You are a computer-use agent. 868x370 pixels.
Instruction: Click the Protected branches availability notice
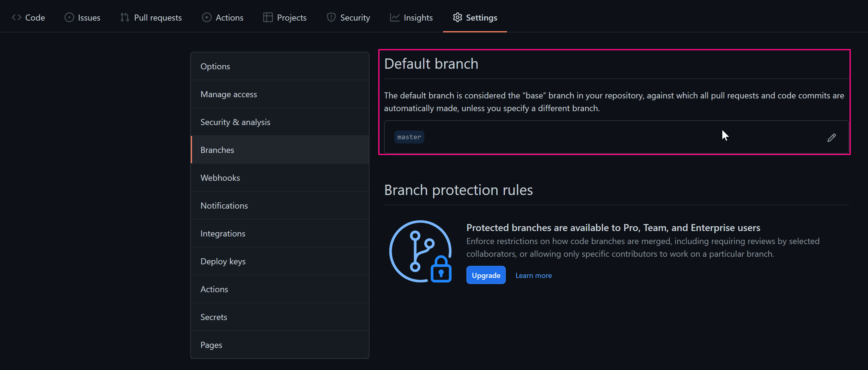tap(613, 228)
